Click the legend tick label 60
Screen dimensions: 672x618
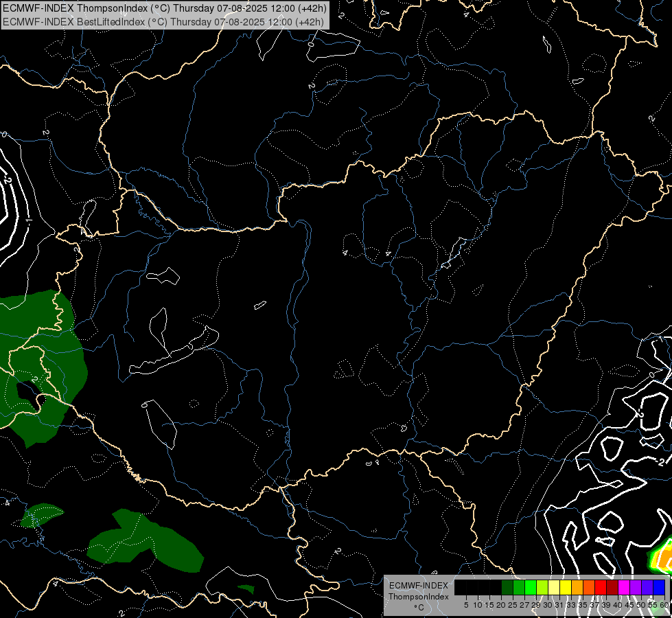664,605
